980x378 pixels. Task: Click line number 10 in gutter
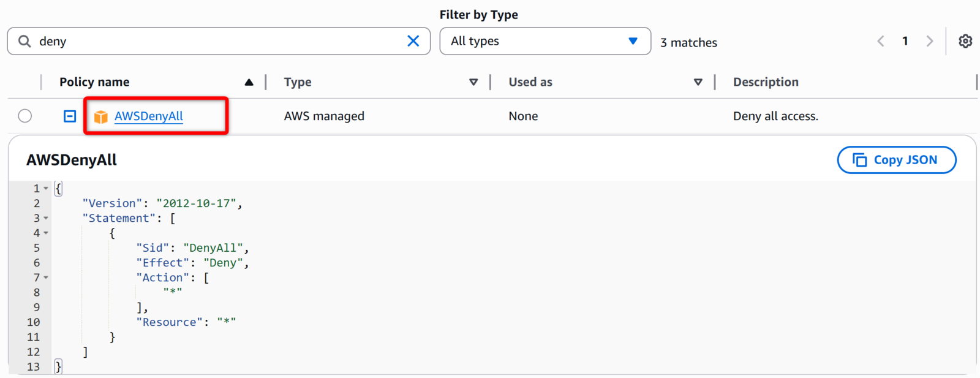pos(34,322)
